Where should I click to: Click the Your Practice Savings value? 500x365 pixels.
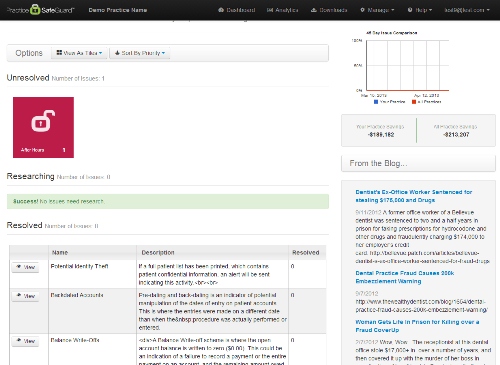pos(381,135)
